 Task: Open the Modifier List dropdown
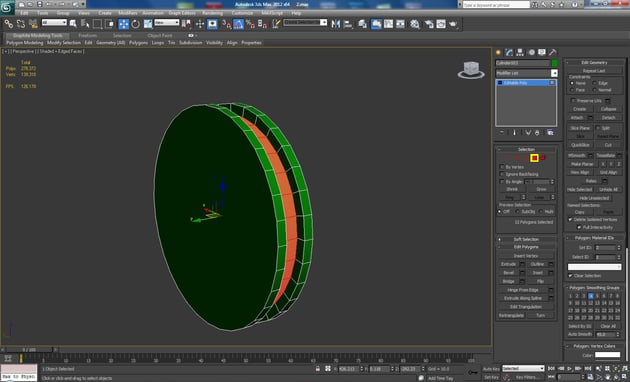[x=554, y=73]
